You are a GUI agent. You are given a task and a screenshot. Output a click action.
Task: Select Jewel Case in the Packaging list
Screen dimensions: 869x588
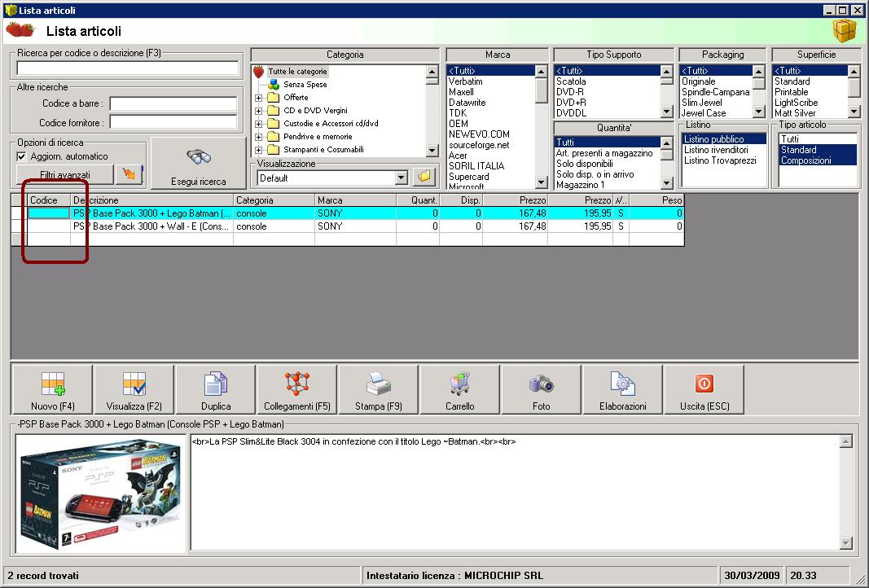[x=704, y=113]
